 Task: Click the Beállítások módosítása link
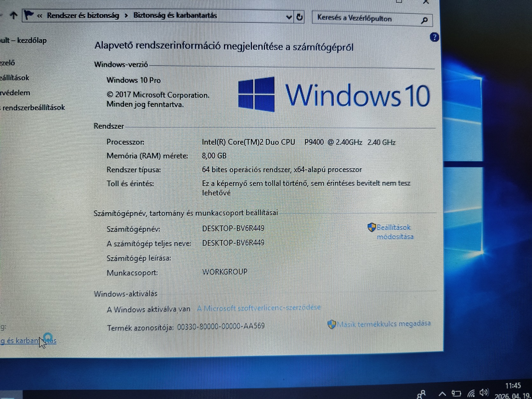pyautogui.click(x=395, y=232)
